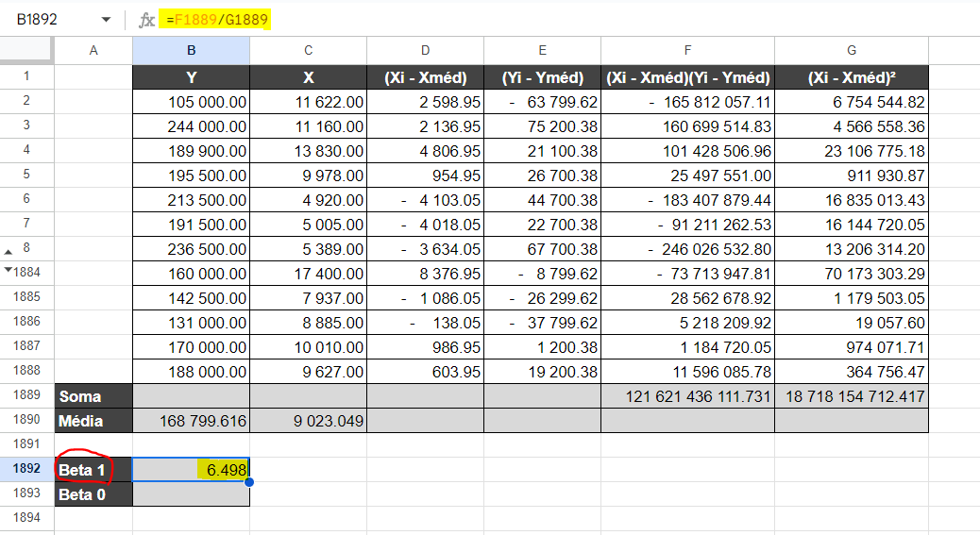The image size is (980, 535).
Task: Expand hidden rows using arrow at row 8
Action: pos(8,252)
